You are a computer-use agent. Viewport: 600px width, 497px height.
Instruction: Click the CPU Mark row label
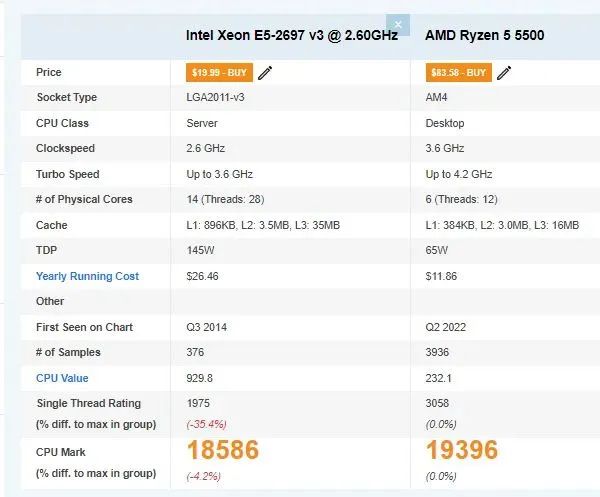(x=60, y=452)
